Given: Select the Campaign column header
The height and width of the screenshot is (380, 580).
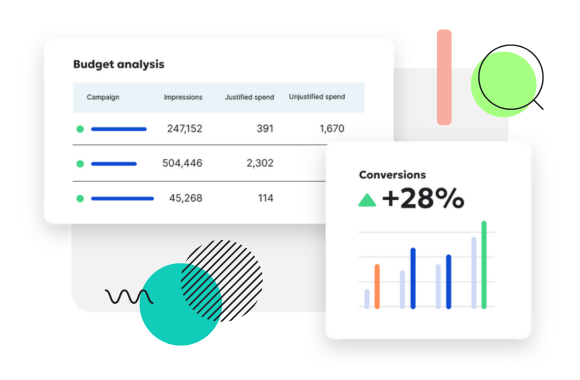Looking at the screenshot, I should [x=103, y=97].
